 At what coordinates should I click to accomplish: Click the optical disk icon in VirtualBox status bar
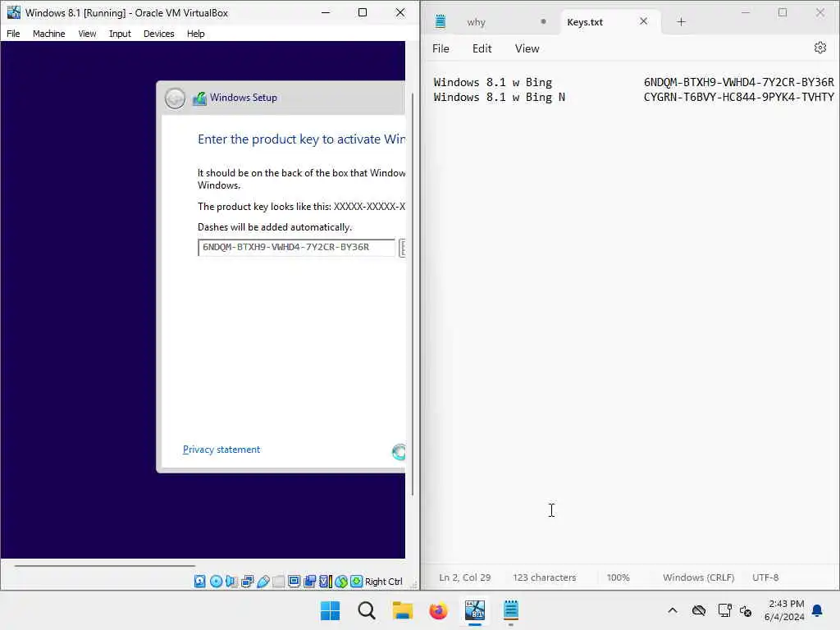pyautogui.click(x=216, y=582)
